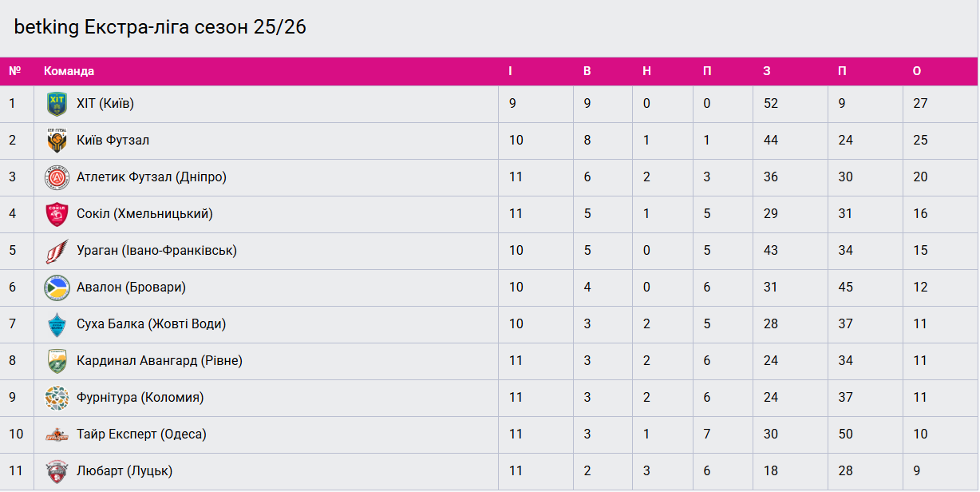Viewport: 980px width, 492px height.
Task: Click the Команда column header
Action: 69,71
